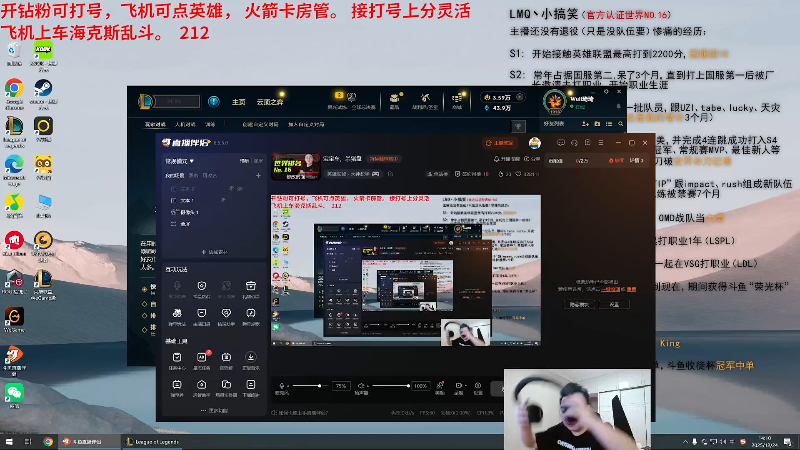This screenshot has height=450, width=800.
Task: Select the 文本2 source checkbox icon
Action: click(x=173, y=189)
